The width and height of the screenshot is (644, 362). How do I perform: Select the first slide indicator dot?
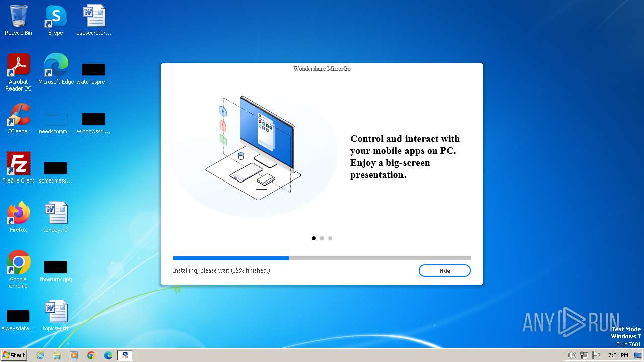(x=314, y=238)
